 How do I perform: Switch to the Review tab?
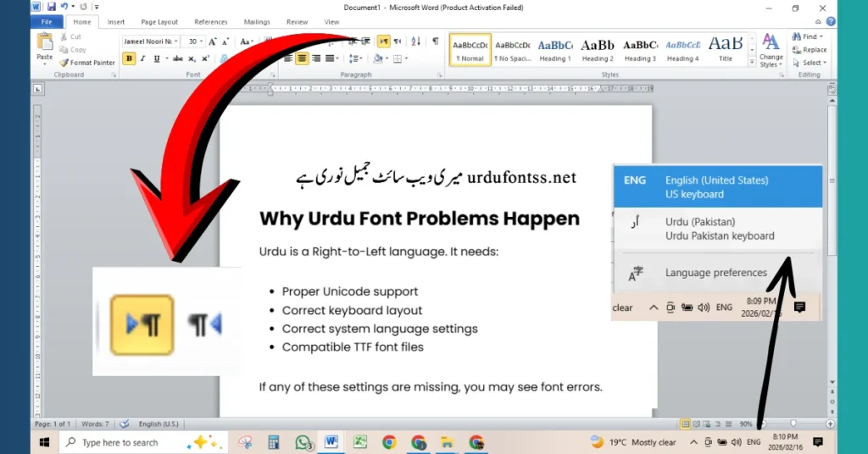tap(297, 22)
